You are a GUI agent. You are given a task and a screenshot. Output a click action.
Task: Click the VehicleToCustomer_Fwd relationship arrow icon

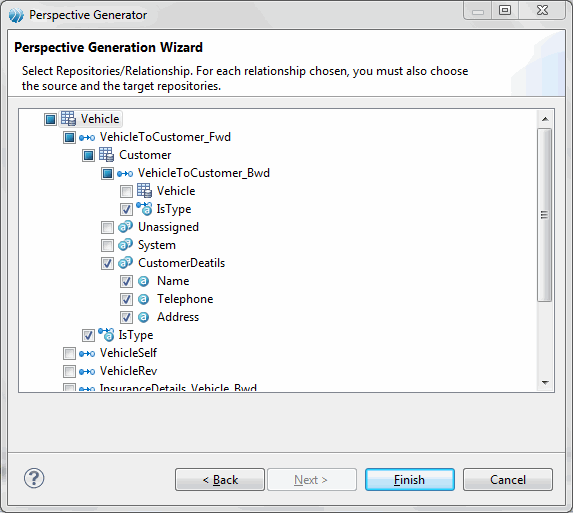(x=87, y=138)
